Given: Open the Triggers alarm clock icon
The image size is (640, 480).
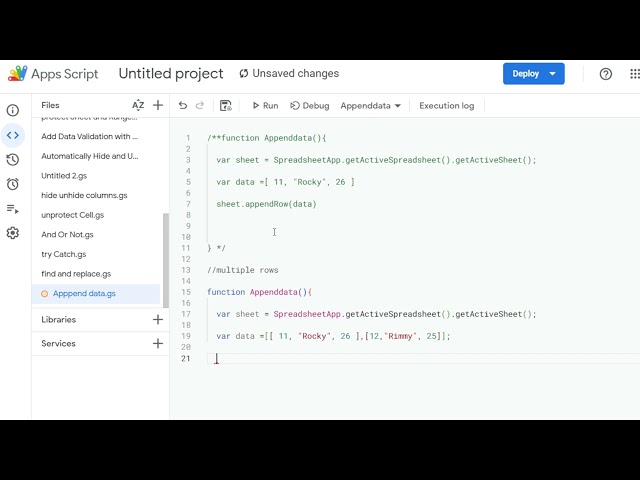Looking at the screenshot, I should (13, 184).
